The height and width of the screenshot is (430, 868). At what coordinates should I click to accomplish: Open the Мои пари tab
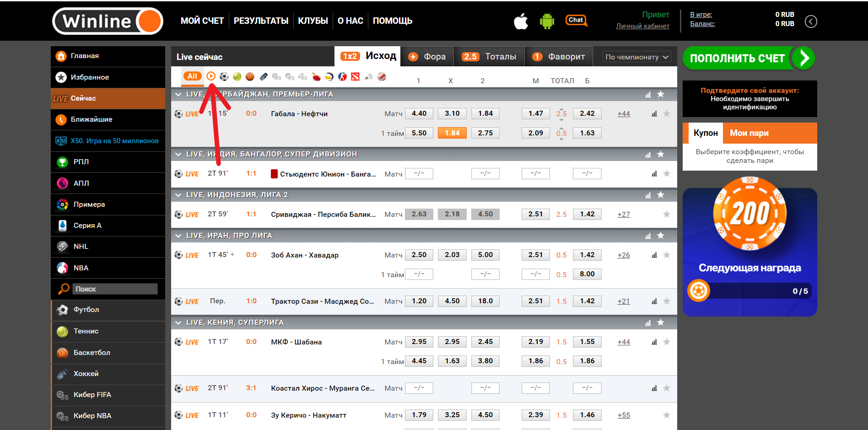click(x=749, y=133)
